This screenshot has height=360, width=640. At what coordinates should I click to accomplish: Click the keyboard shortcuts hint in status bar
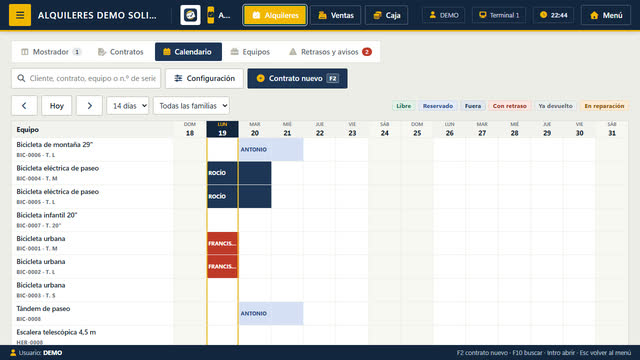pos(544,353)
